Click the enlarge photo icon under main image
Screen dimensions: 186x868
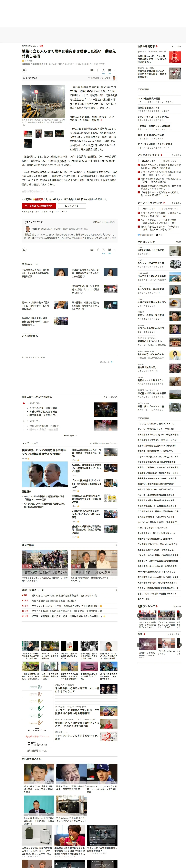click(x=24, y=125)
